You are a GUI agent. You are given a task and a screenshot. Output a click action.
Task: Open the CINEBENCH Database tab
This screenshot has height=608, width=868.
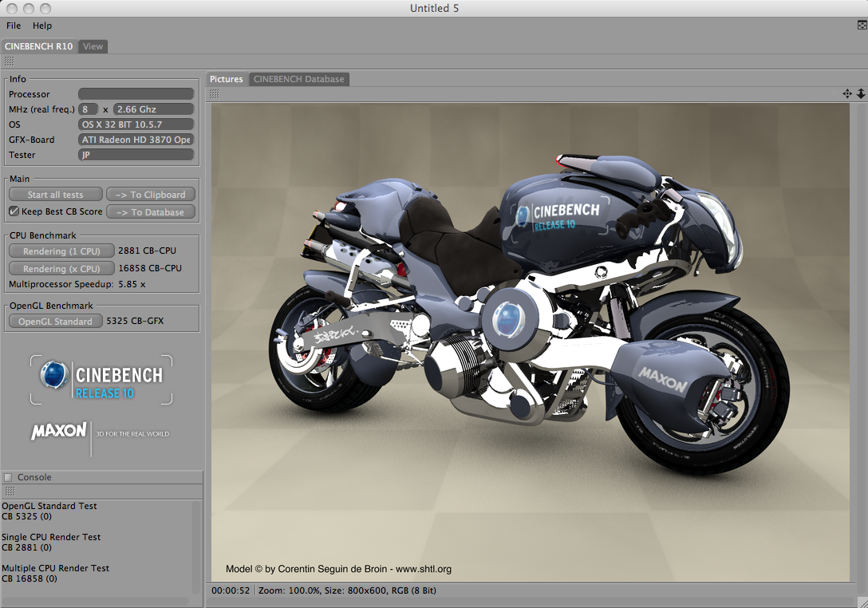click(299, 79)
